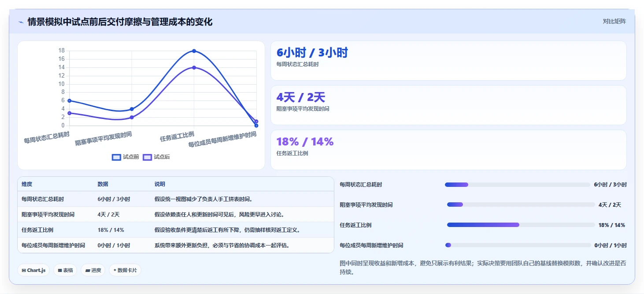
Task: Click the 试点前 data point at value 4
Action: click(132, 109)
